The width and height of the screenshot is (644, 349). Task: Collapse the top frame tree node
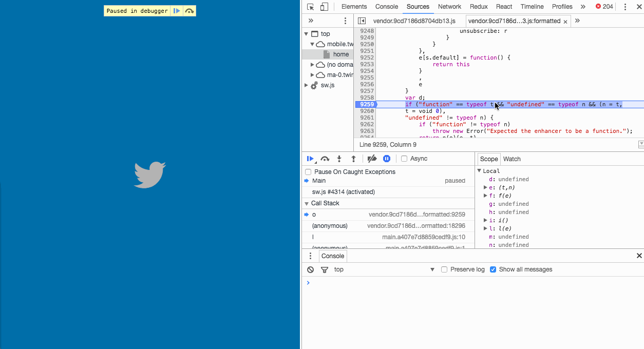306,34
